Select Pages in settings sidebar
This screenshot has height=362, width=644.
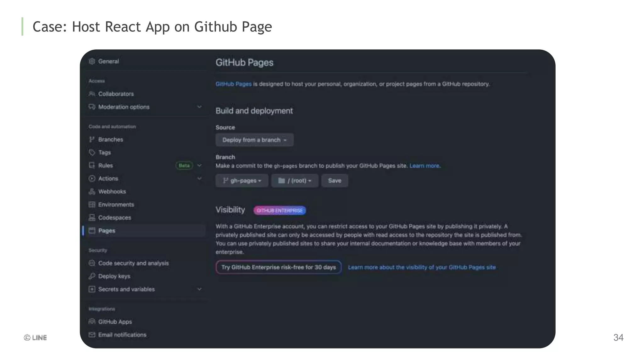[107, 231]
